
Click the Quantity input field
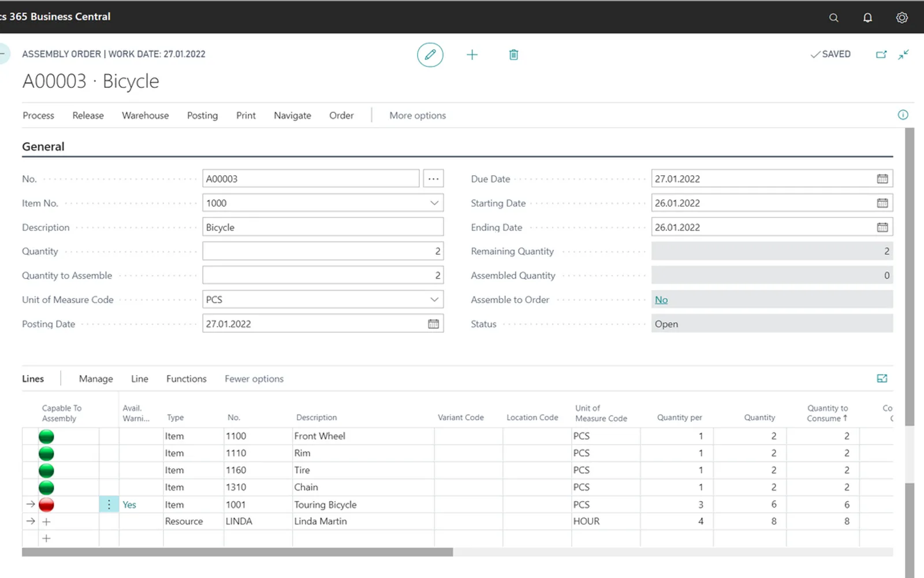click(x=323, y=251)
